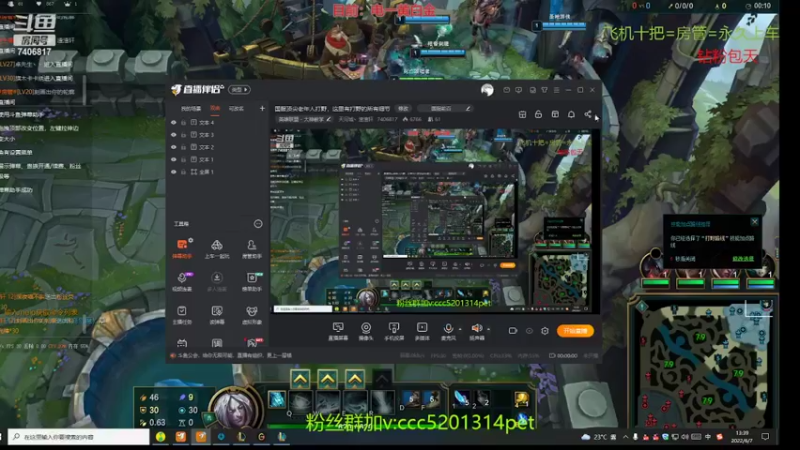Switch to the first scene tab
The width and height of the screenshot is (800, 450).
(x=191, y=109)
